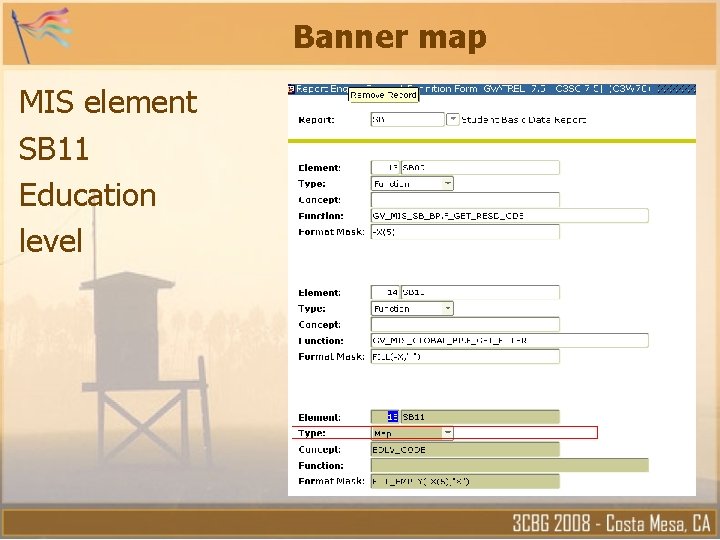Viewport: 720px width, 540px height.
Task: Select the GV_MIS_SB_BP function field
Action: coord(509,216)
